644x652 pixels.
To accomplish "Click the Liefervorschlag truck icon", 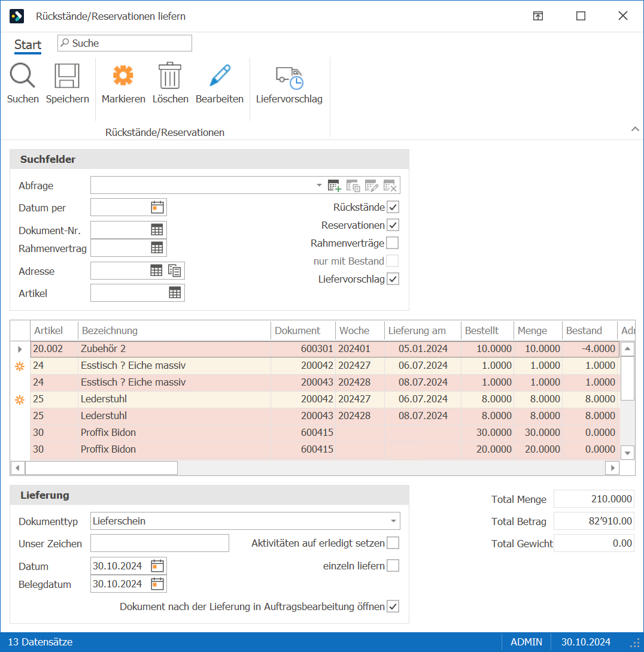I will (289, 78).
